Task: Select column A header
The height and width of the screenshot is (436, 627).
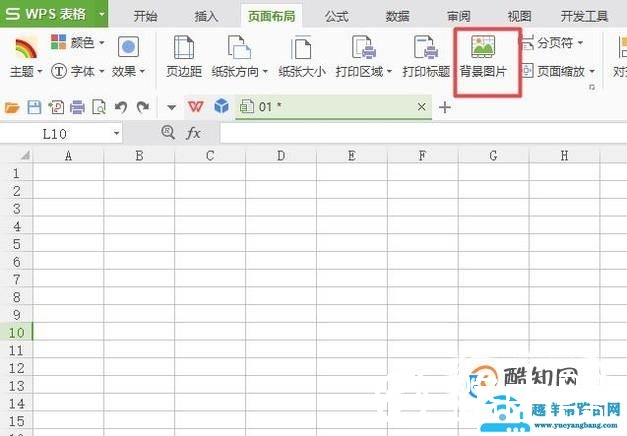Action: pyautogui.click(x=68, y=156)
